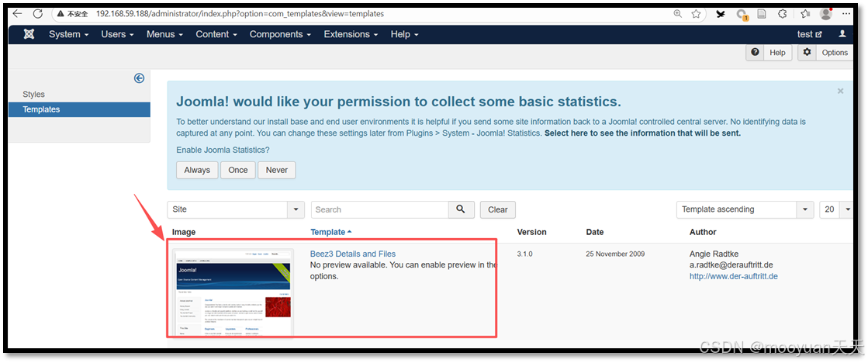Click the Options toolbar button
The height and width of the screenshot is (363, 868).
tap(825, 52)
